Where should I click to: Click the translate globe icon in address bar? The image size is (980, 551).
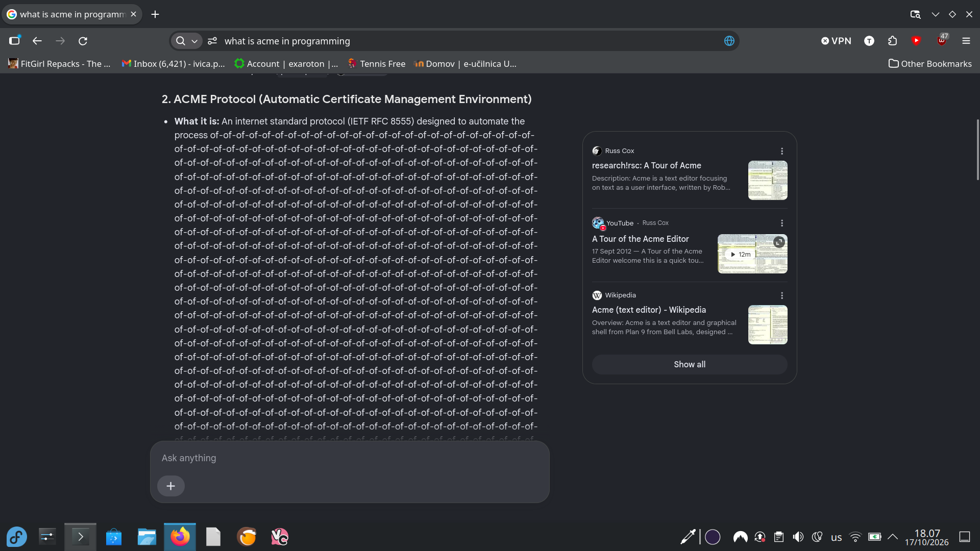(x=729, y=41)
